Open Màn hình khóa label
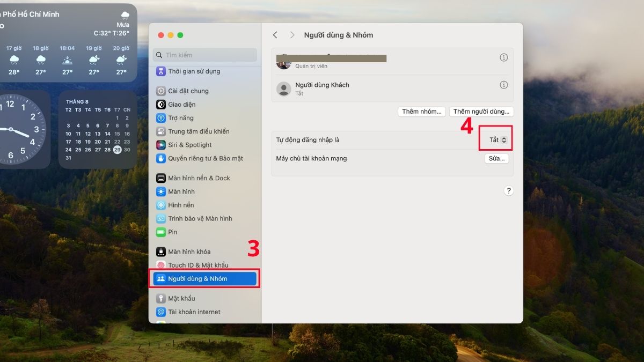The image size is (644, 362). (x=189, y=252)
